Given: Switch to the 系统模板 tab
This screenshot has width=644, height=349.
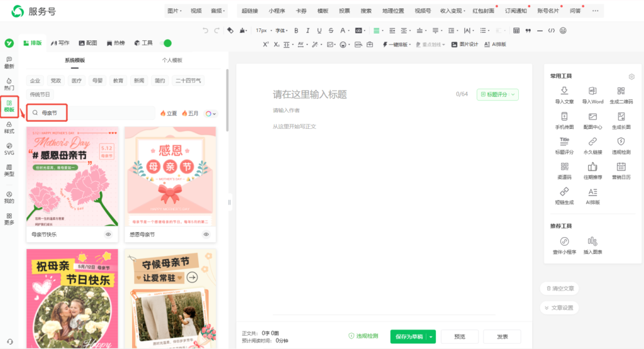Looking at the screenshot, I should [74, 60].
